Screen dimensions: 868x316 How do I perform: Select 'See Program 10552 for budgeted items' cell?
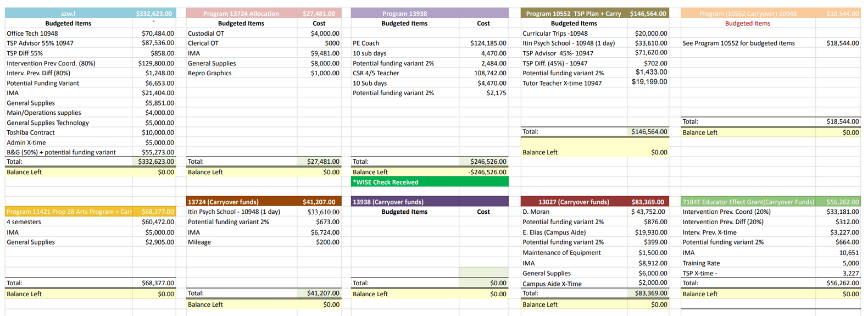click(x=748, y=43)
